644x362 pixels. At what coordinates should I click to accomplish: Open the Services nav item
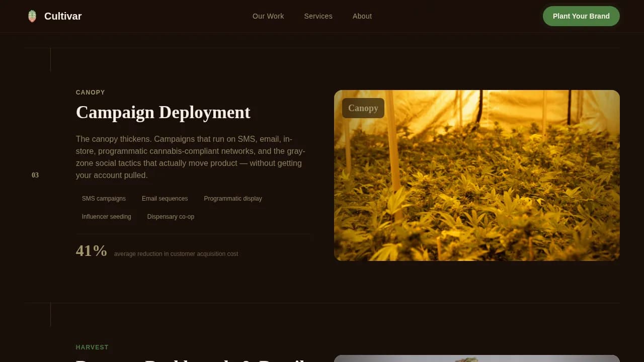click(x=318, y=16)
